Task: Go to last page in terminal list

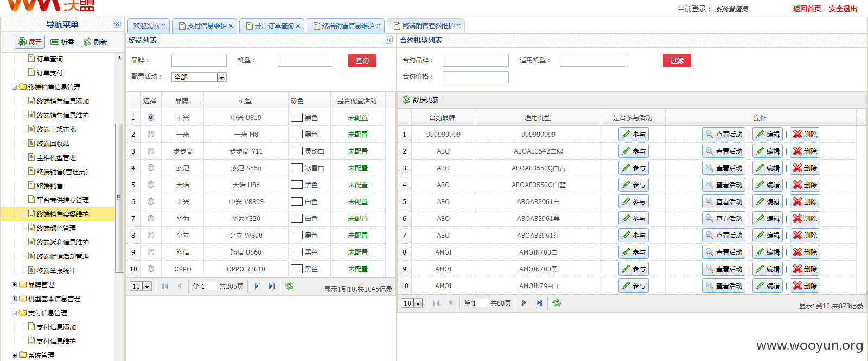Action: click(271, 286)
